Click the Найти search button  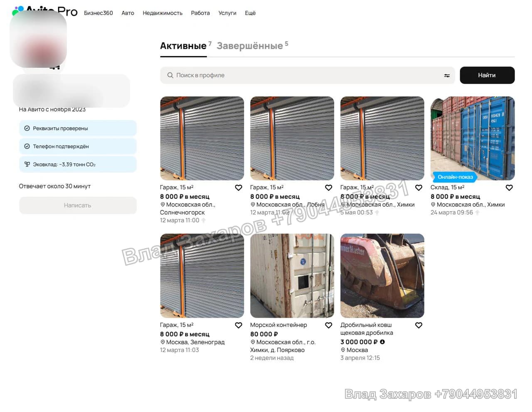click(x=487, y=75)
